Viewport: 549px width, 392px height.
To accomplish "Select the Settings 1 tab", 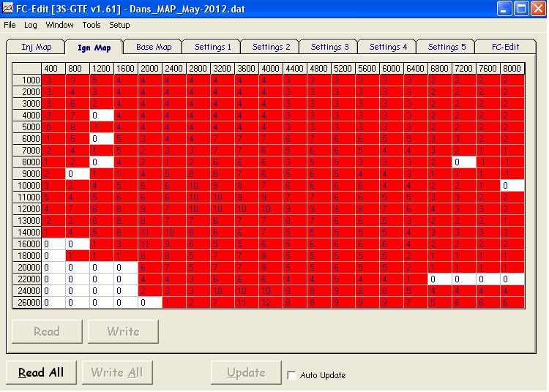I will 212,47.
